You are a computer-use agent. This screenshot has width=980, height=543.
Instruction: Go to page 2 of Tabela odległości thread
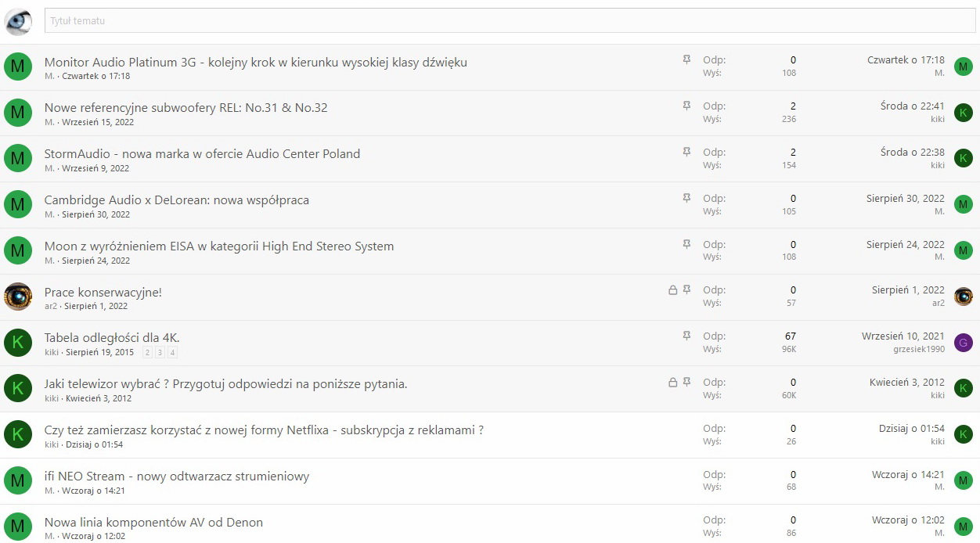click(147, 353)
